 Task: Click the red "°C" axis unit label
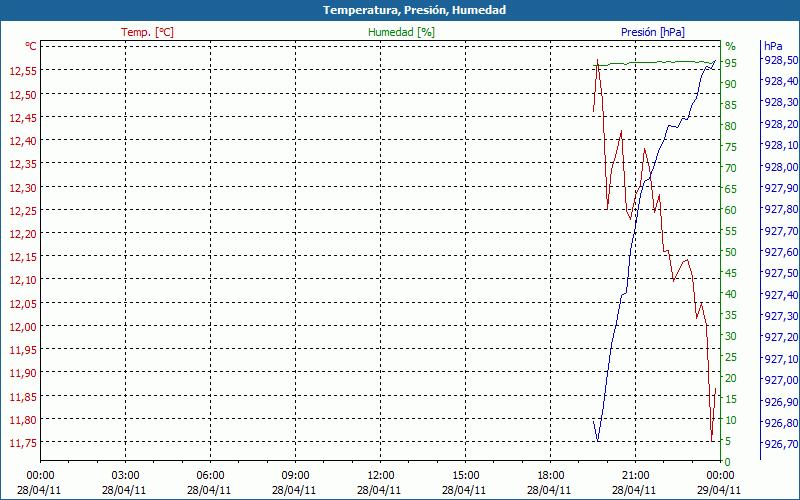point(31,46)
